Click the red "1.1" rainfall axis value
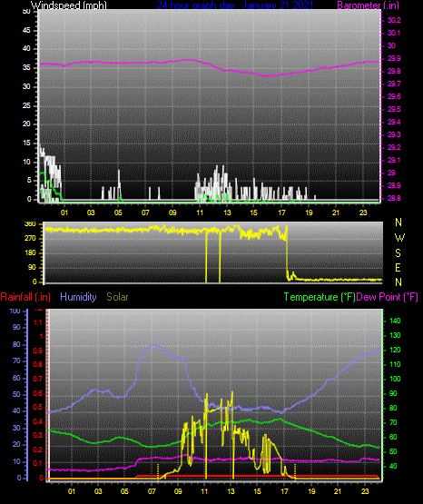 click(38, 322)
